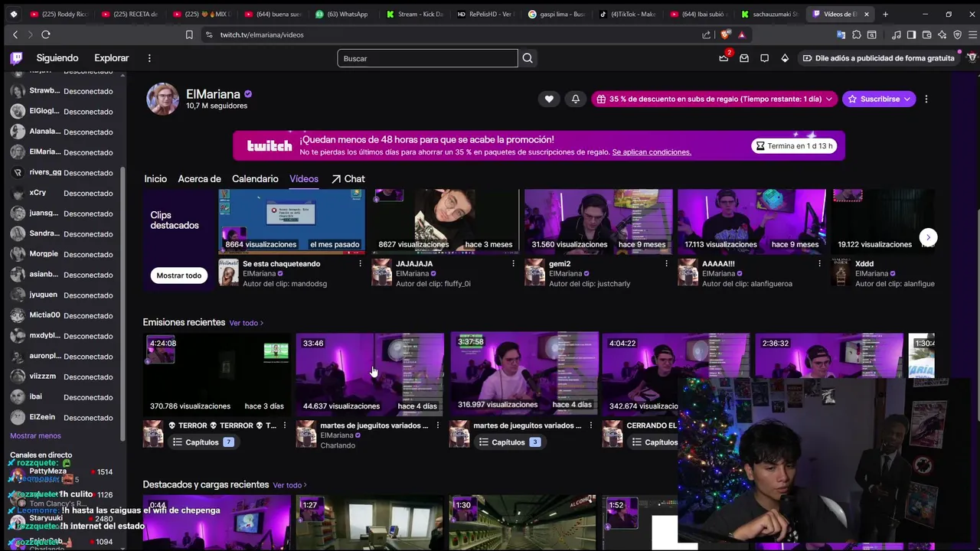Collapse followed channels with 'Mostrar menos'
980x551 pixels.
point(35,435)
